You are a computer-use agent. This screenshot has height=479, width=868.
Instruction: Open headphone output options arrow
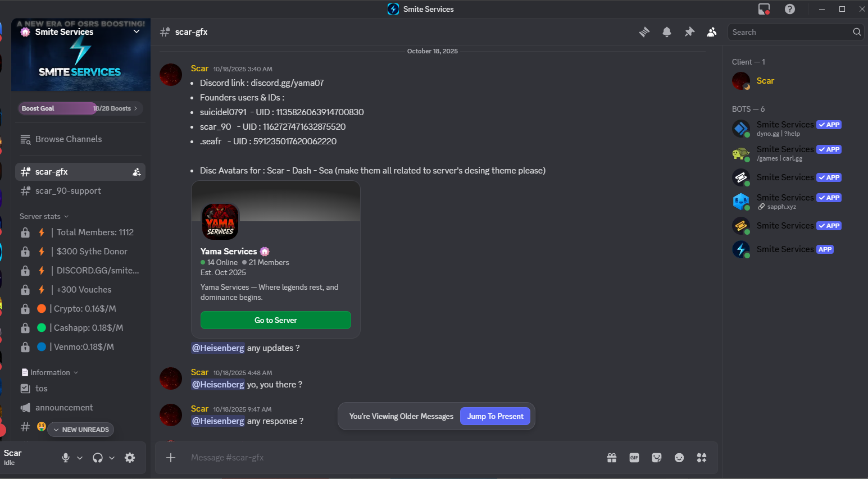[x=112, y=458]
